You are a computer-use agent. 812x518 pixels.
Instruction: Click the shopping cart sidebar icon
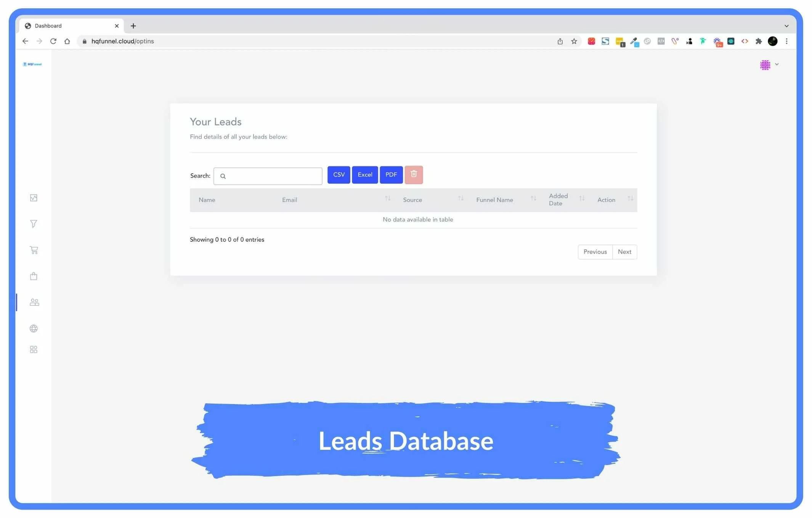click(34, 250)
